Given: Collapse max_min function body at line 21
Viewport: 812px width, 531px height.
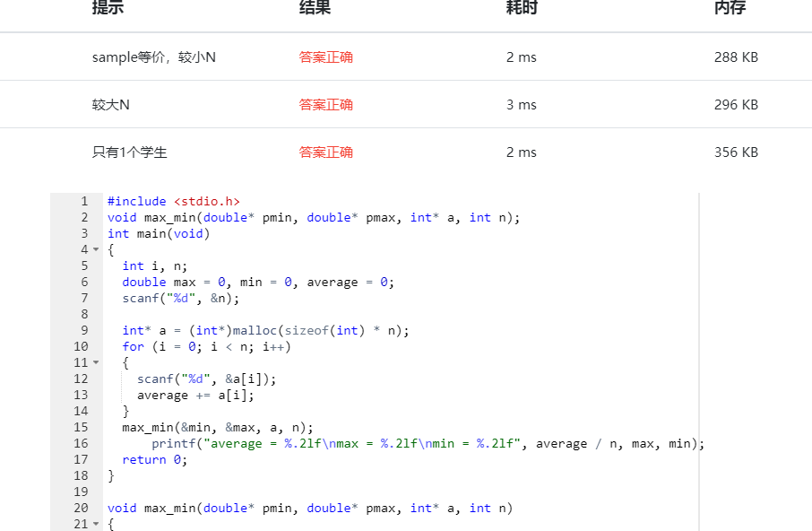Looking at the screenshot, I should click(x=96, y=524).
